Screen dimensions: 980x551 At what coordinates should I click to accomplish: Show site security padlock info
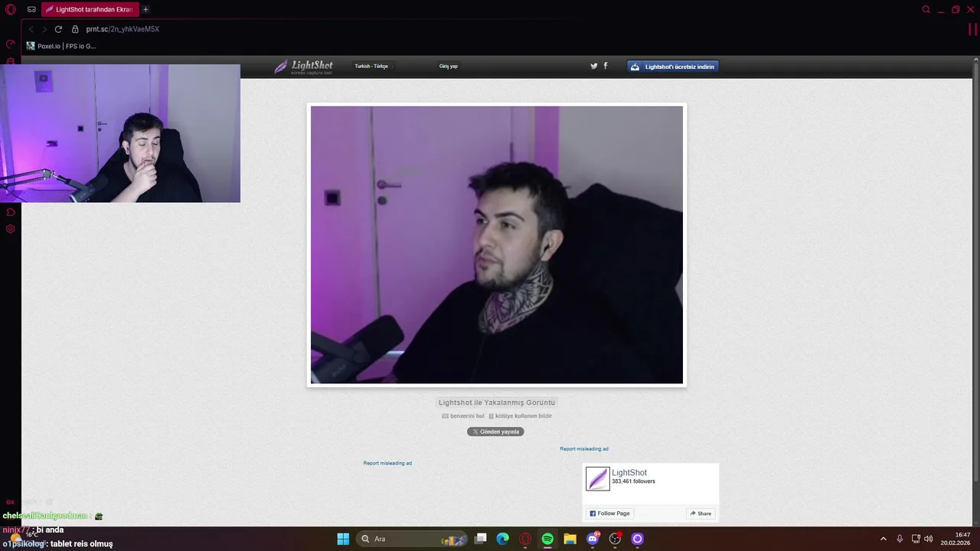coord(75,29)
